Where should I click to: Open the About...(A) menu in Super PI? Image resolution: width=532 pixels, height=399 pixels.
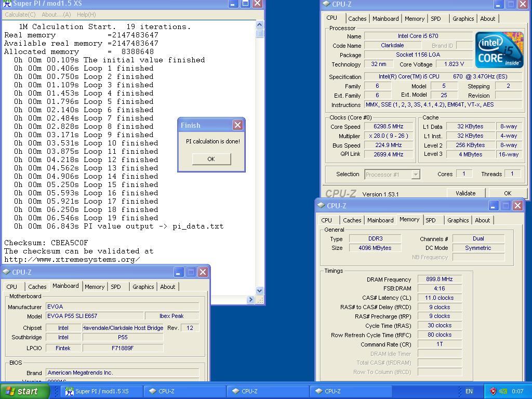56,15
